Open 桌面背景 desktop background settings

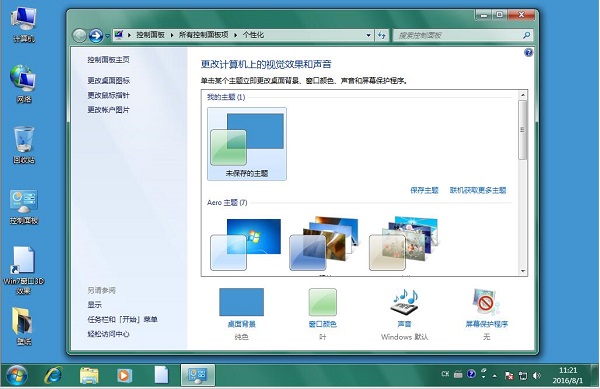pos(241,314)
